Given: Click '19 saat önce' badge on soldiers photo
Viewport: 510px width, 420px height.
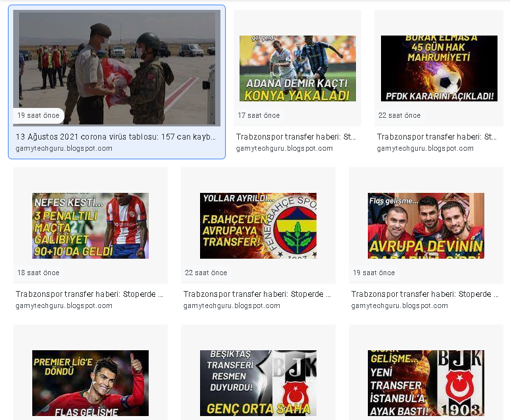Looking at the screenshot, I should tap(38, 115).
